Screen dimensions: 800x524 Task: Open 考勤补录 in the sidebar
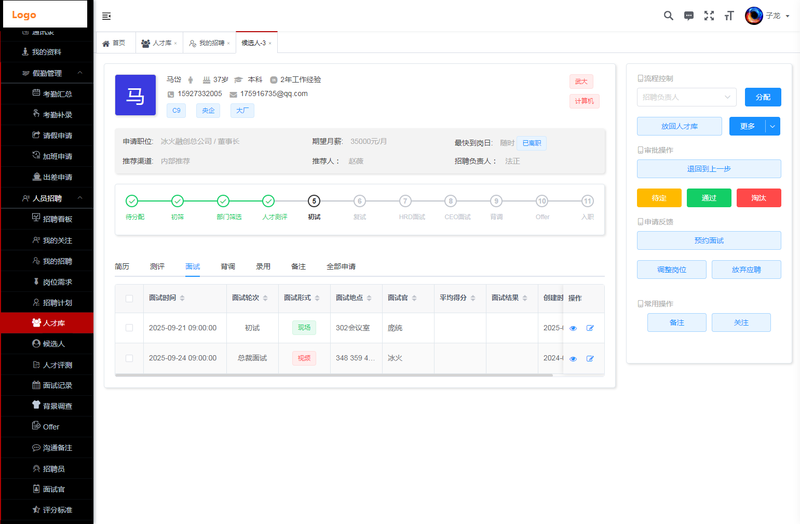pyautogui.click(x=47, y=115)
